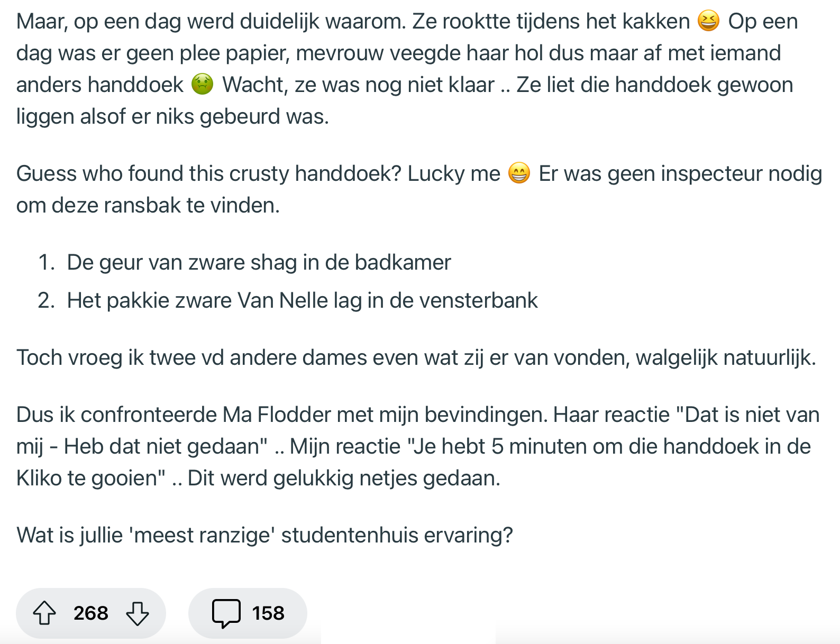The width and height of the screenshot is (840, 644).
Task: Click the text 'liggen alsof er niks gebeurd was.'
Action: (172, 116)
